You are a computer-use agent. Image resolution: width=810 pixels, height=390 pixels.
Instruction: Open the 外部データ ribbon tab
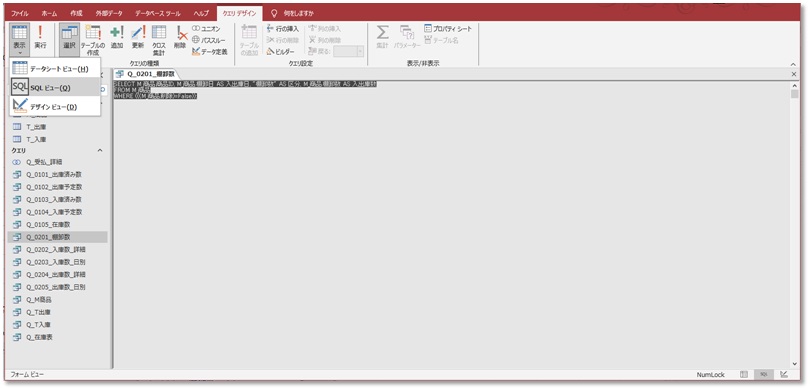point(108,13)
